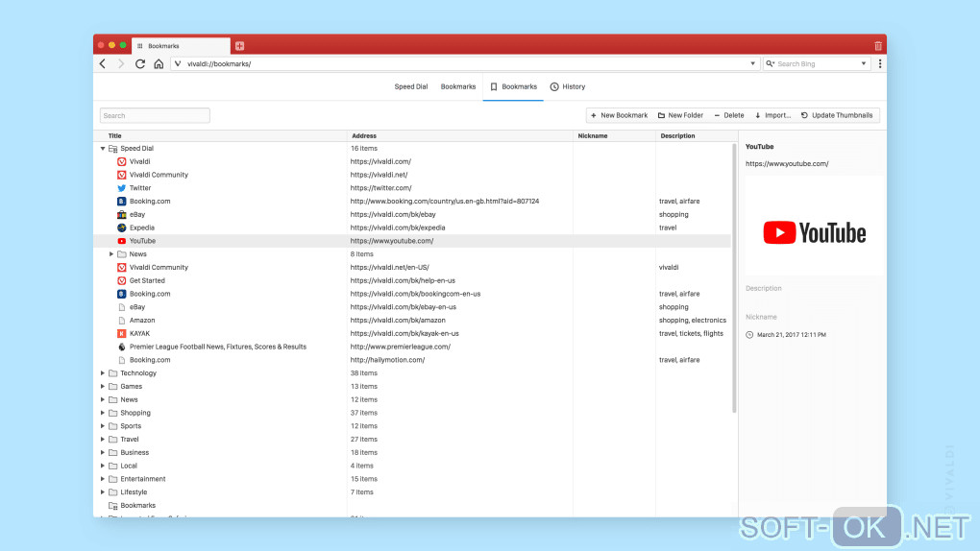The image size is (980, 551).
Task: Click the New Bookmark button
Action: coord(619,115)
